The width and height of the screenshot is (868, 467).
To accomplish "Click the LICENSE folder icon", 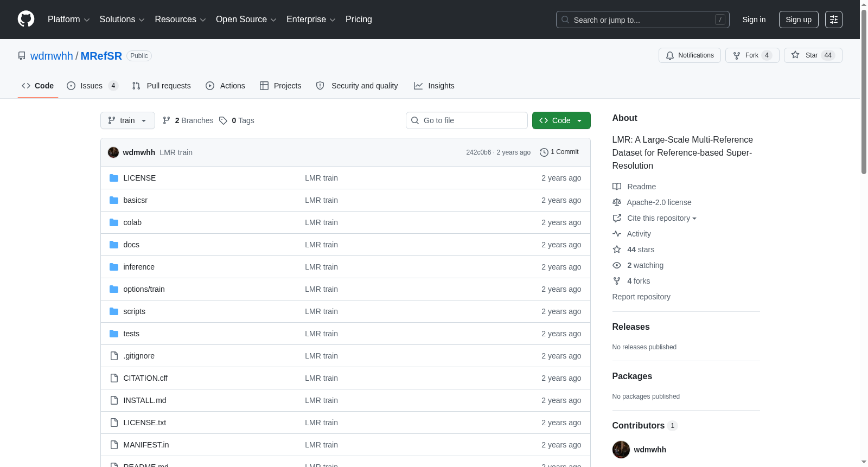I will click(x=114, y=178).
